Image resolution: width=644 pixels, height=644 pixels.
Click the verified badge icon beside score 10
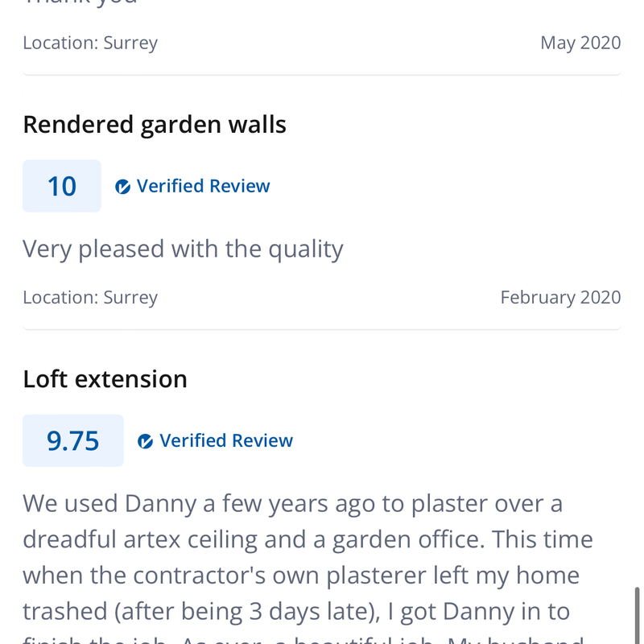123,187
